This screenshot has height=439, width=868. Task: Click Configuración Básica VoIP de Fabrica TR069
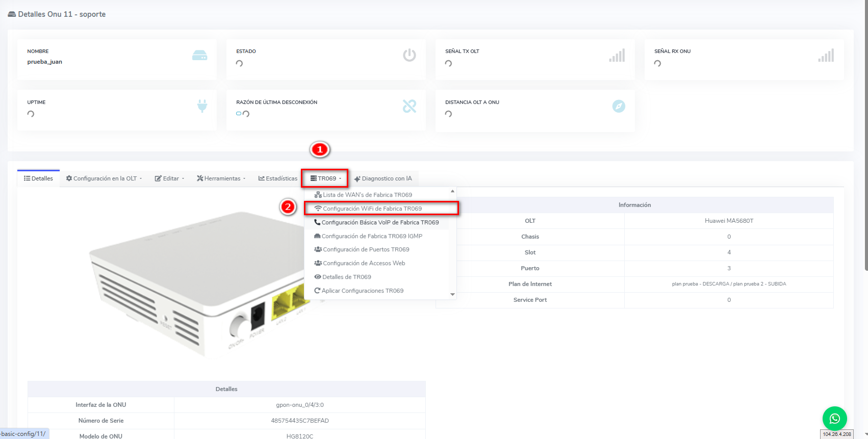point(379,222)
